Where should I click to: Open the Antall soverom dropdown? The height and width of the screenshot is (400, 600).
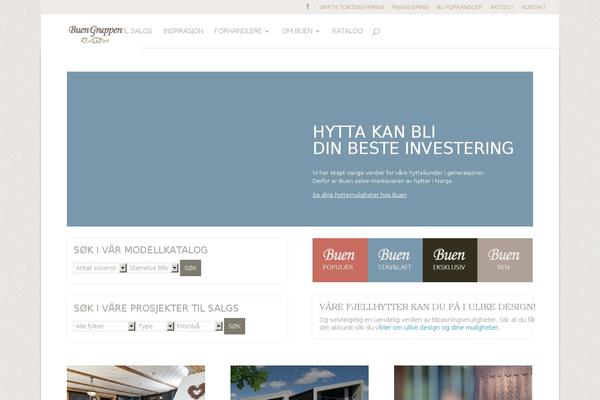tap(100, 268)
